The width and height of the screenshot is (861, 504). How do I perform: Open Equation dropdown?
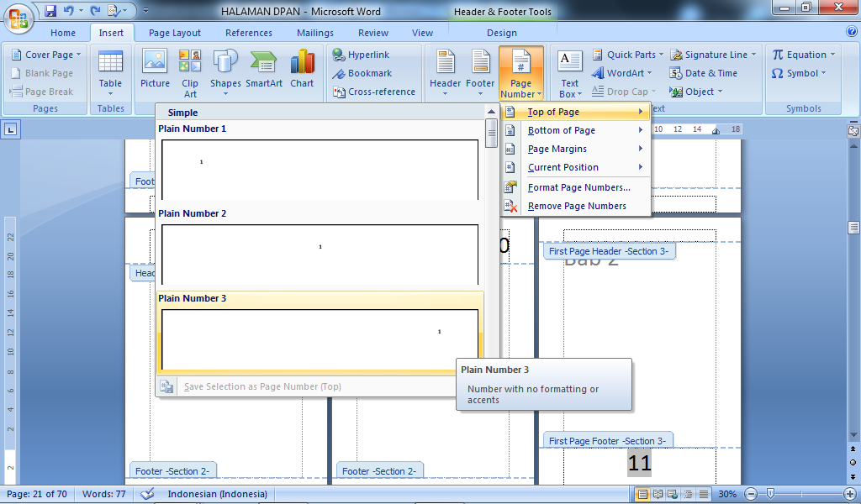click(x=803, y=55)
